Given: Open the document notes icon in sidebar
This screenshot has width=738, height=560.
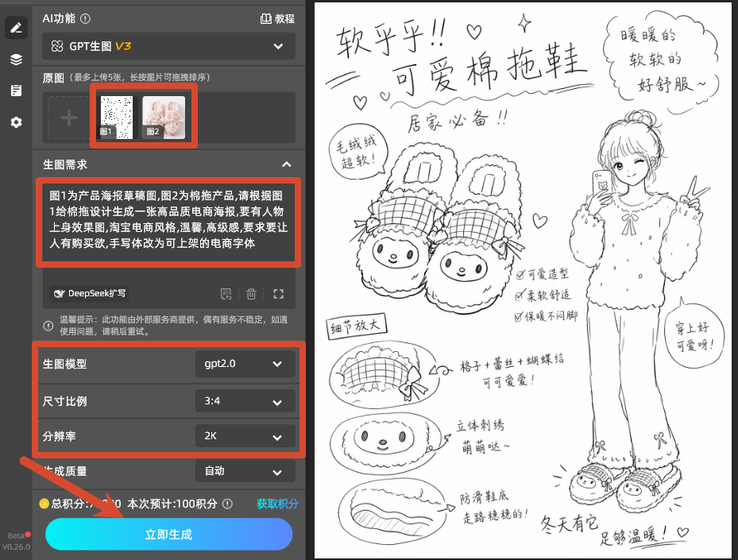Looking at the screenshot, I should point(16,91).
